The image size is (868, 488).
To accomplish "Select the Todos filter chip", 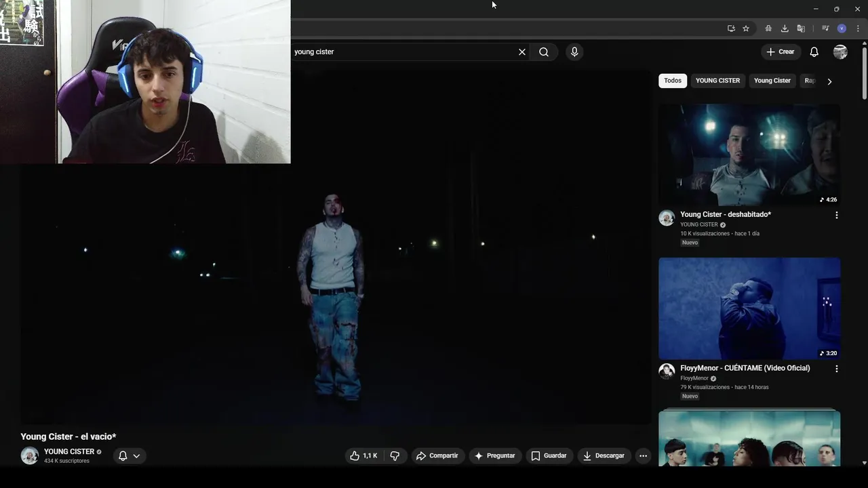I will click(673, 81).
